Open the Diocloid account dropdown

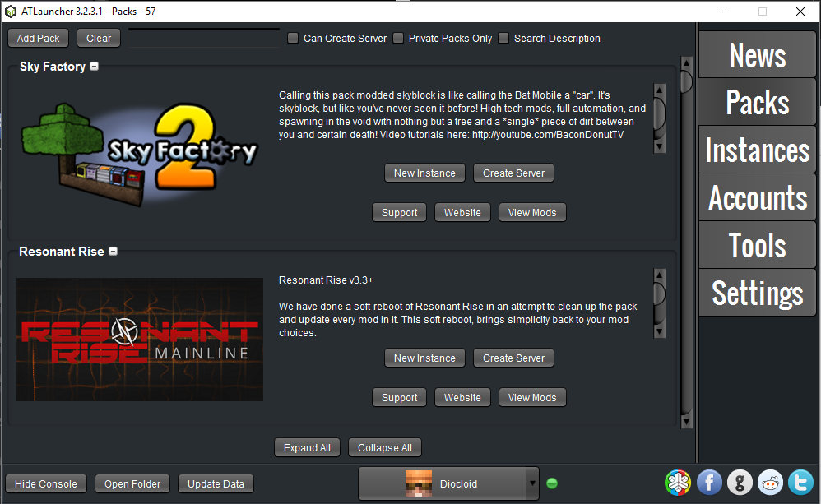point(532,483)
